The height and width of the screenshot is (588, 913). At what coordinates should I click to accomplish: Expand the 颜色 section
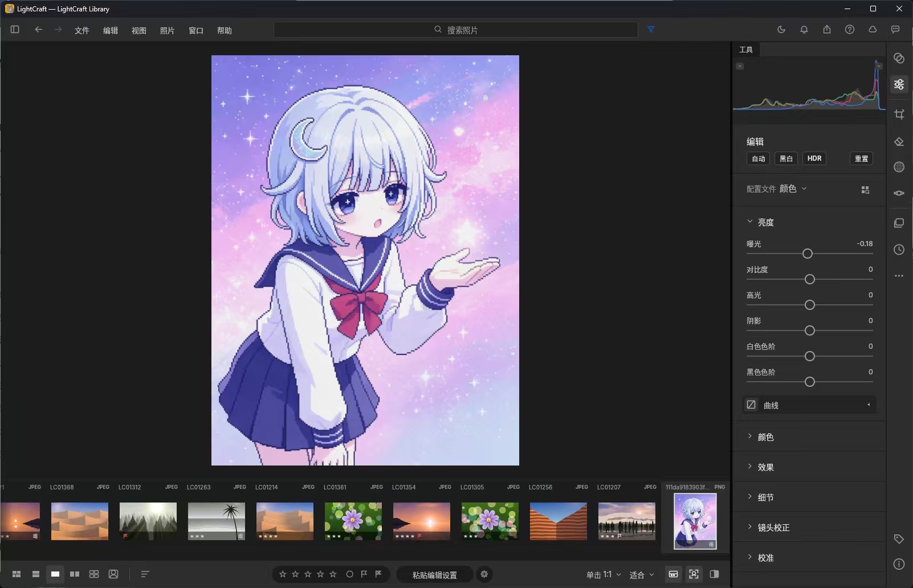pos(750,436)
